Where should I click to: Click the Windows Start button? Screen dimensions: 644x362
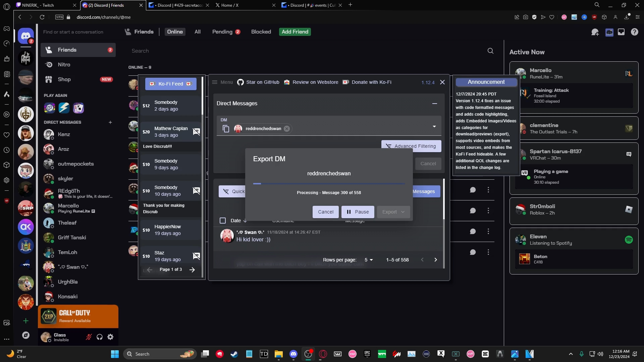point(115,354)
